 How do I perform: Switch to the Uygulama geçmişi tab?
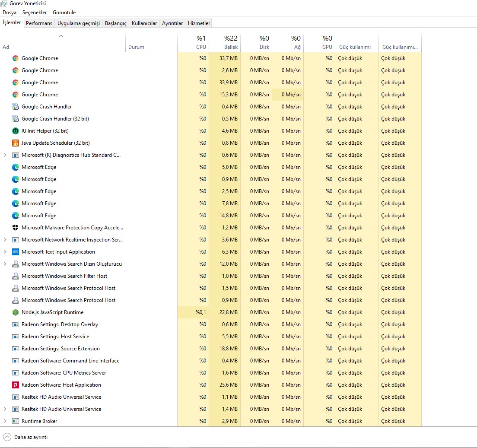pyautogui.click(x=79, y=23)
